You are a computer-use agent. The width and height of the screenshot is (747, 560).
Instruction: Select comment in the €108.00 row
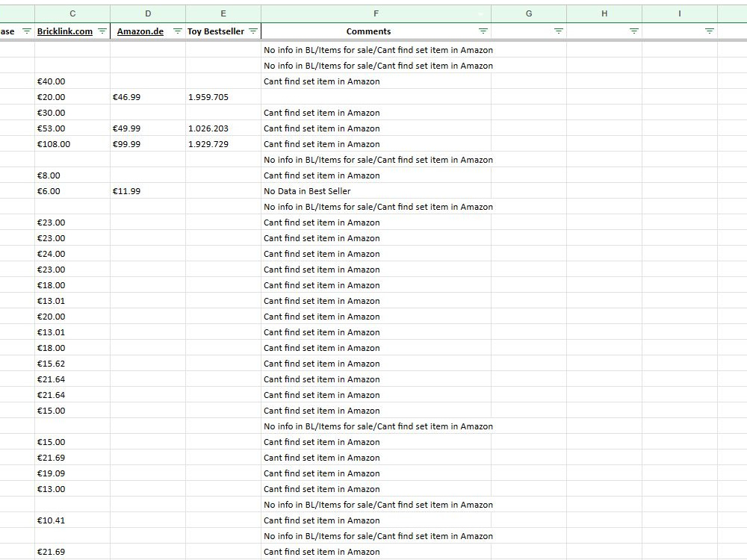point(376,144)
